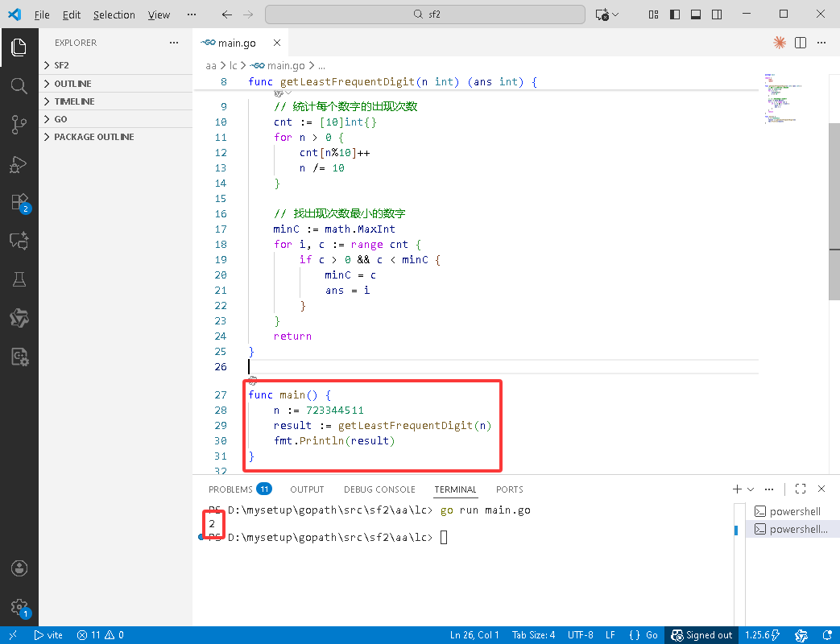Select the second powershell... terminal entry

(x=792, y=530)
